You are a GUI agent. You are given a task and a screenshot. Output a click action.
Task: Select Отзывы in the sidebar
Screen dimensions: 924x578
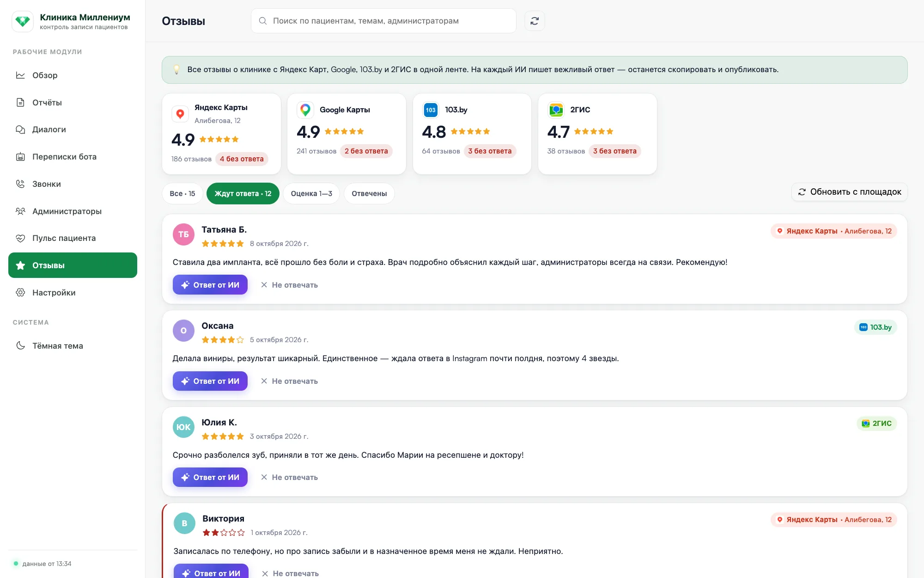pos(73,265)
